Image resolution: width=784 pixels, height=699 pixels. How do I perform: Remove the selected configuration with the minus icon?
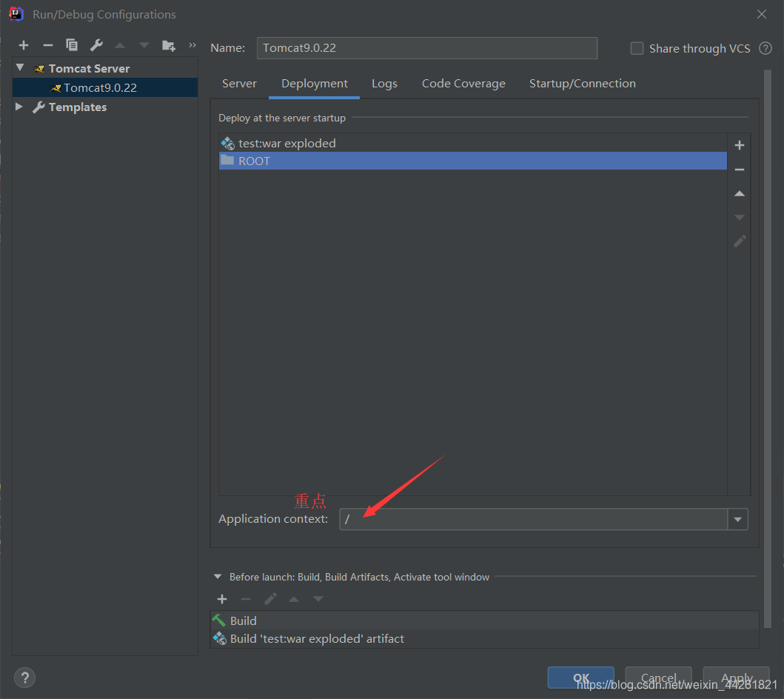(48, 45)
